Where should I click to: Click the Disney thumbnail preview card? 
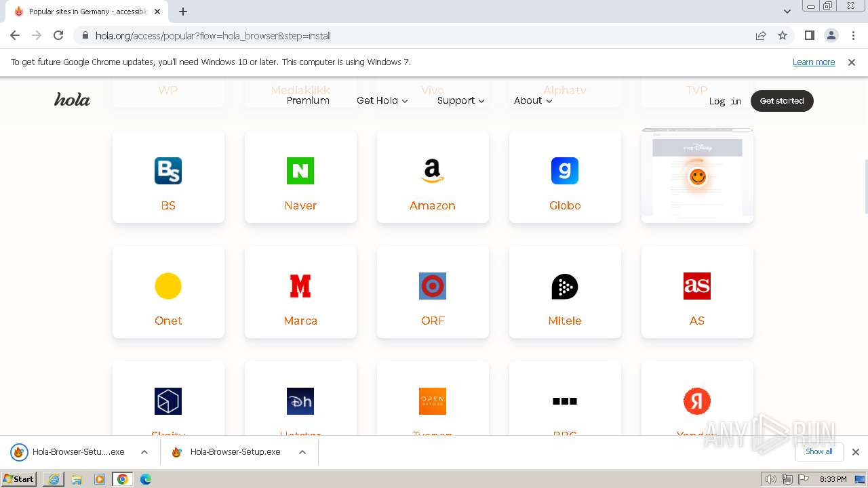[x=697, y=175]
